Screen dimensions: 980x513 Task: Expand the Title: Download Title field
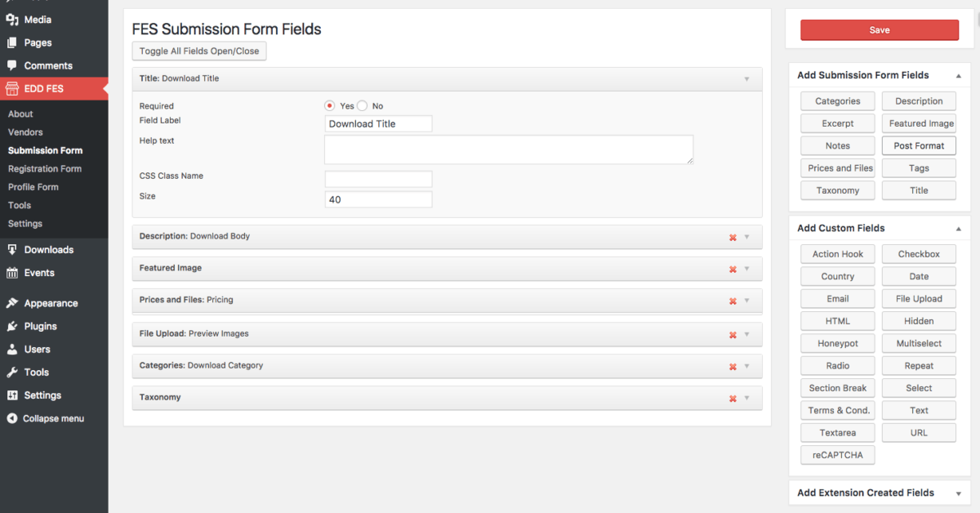746,78
